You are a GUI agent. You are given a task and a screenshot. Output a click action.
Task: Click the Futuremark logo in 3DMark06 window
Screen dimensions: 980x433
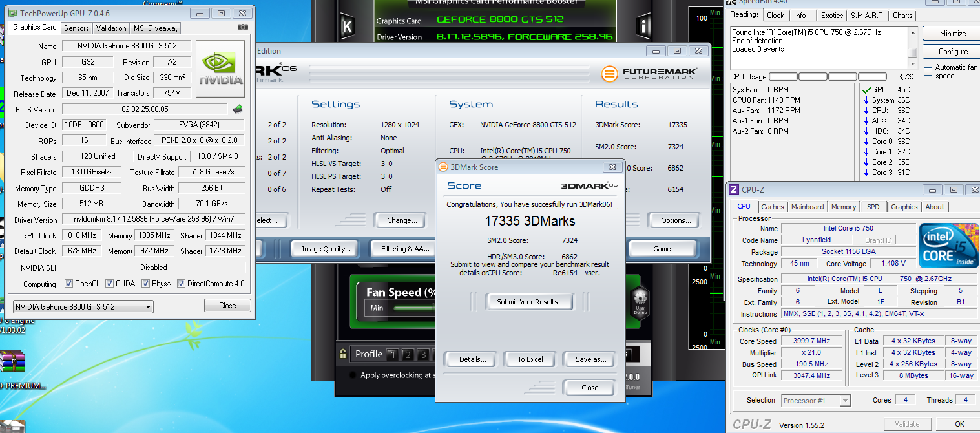[649, 74]
